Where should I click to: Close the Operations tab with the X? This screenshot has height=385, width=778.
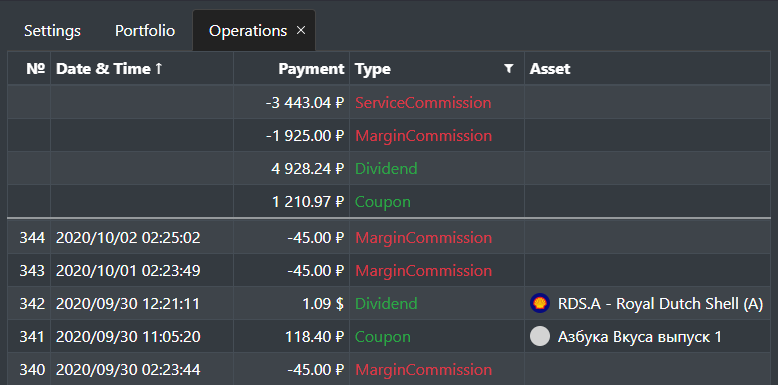tap(301, 31)
